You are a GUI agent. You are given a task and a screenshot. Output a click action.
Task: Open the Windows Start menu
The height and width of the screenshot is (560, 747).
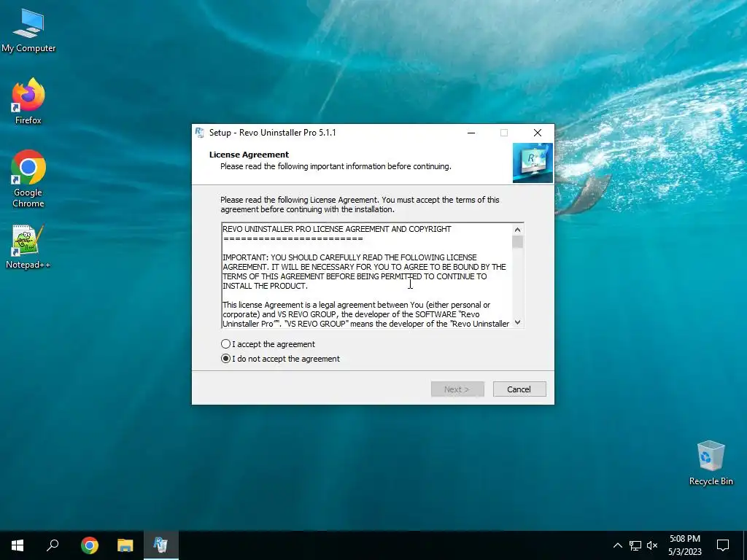18,545
